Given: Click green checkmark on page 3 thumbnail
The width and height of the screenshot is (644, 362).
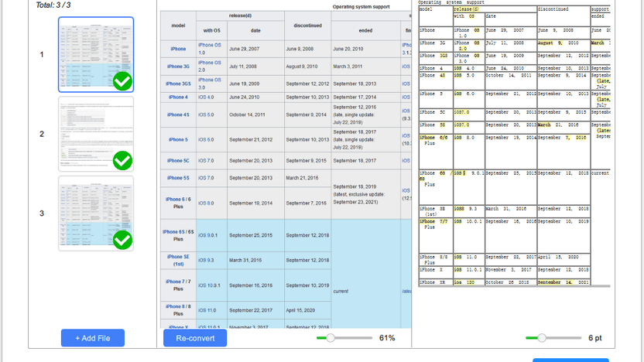Looking at the screenshot, I should pyautogui.click(x=123, y=240).
